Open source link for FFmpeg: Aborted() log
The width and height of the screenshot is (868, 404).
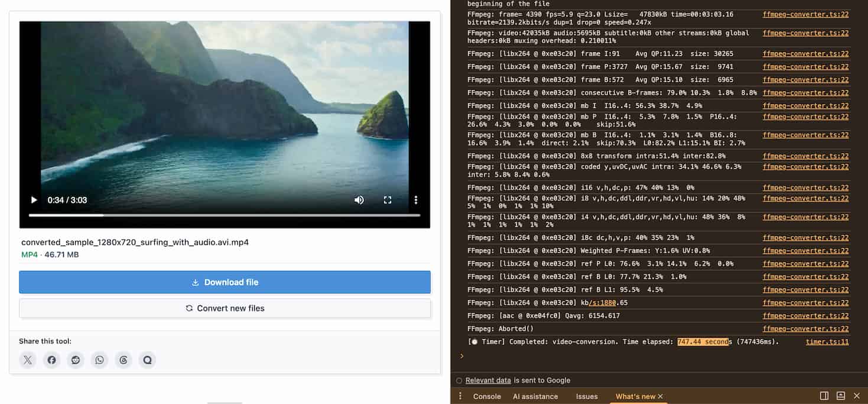(805, 329)
